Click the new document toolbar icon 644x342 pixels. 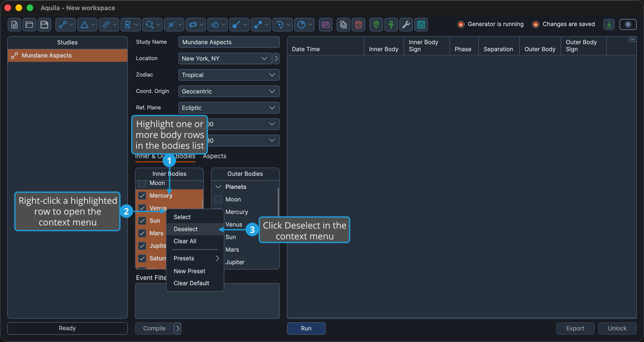tap(14, 25)
